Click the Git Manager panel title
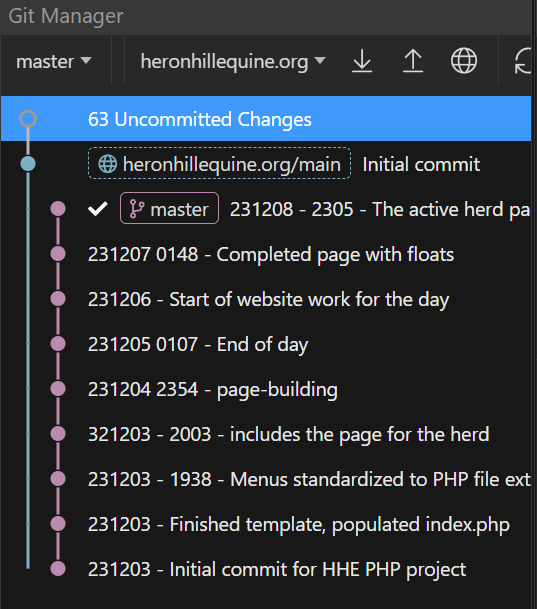Image resolution: width=537 pixels, height=609 pixels. pyautogui.click(x=66, y=16)
